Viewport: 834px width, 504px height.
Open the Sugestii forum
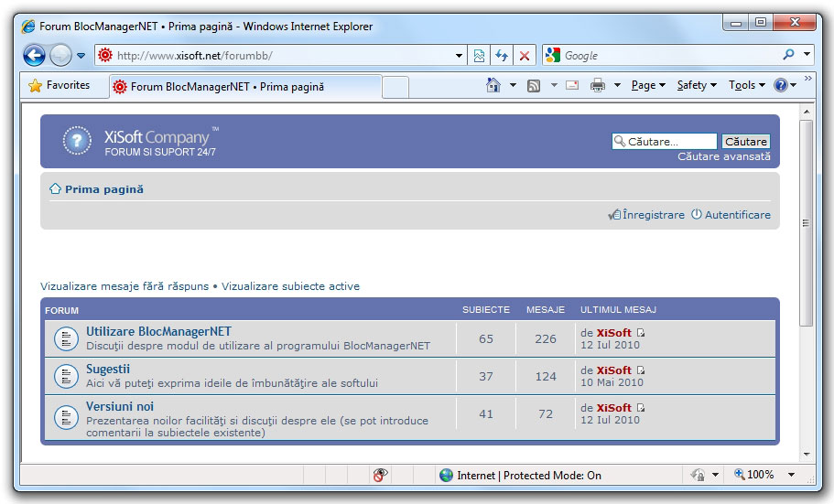[x=108, y=369]
